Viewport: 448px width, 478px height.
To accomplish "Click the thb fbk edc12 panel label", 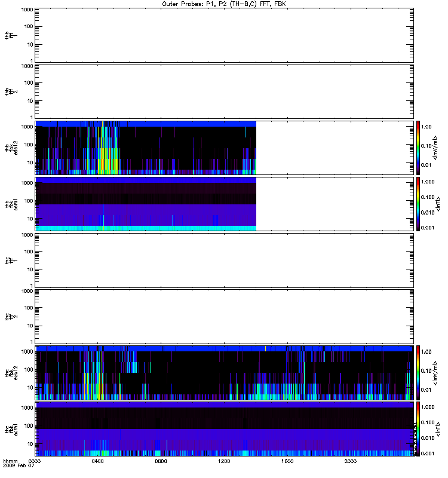I will point(11,148).
